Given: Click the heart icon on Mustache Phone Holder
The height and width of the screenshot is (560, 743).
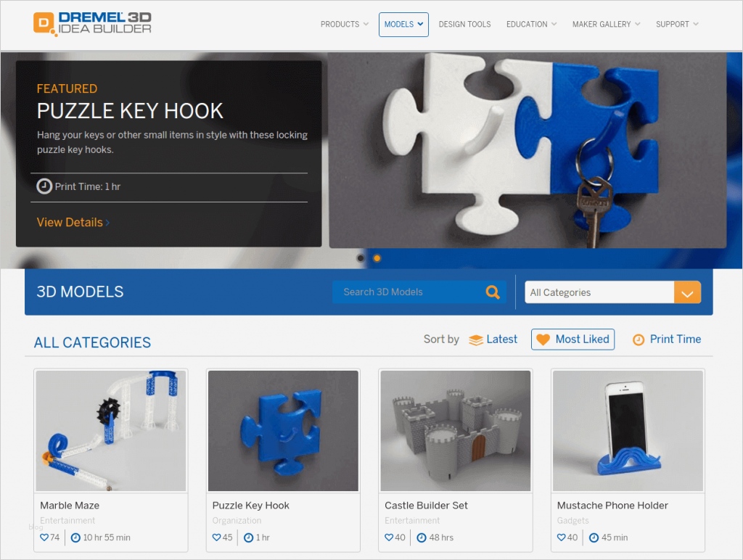Looking at the screenshot, I should pos(561,538).
